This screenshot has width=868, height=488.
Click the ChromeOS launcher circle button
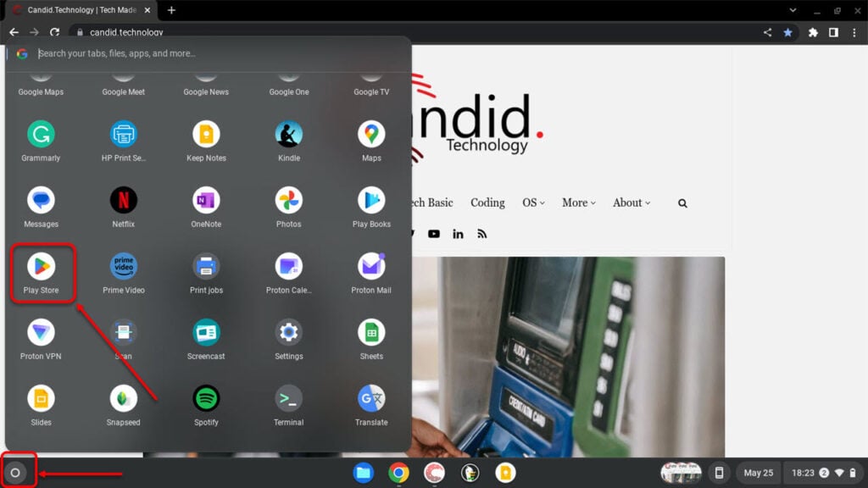[x=15, y=473]
